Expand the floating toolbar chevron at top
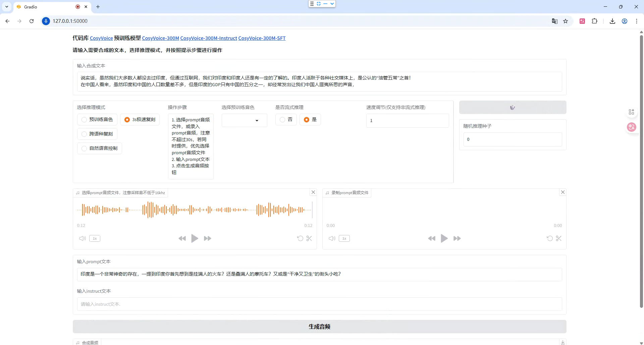 click(x=332, y=4)
